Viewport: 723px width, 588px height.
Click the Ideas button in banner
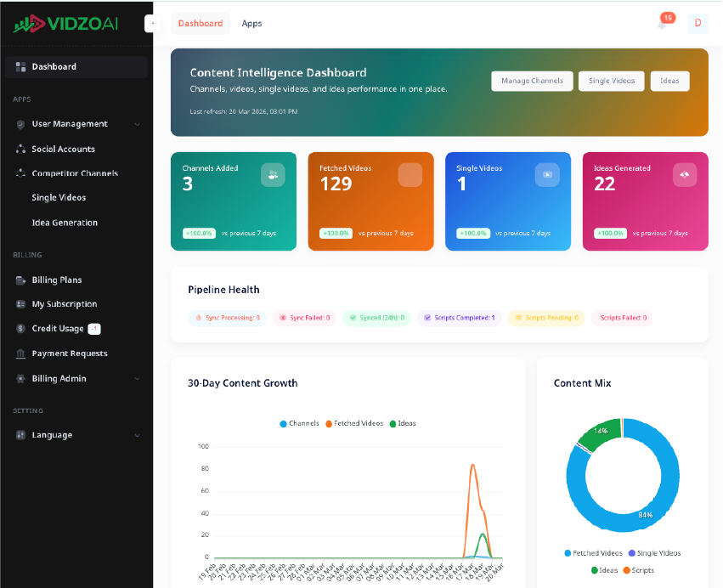(669, 81)
